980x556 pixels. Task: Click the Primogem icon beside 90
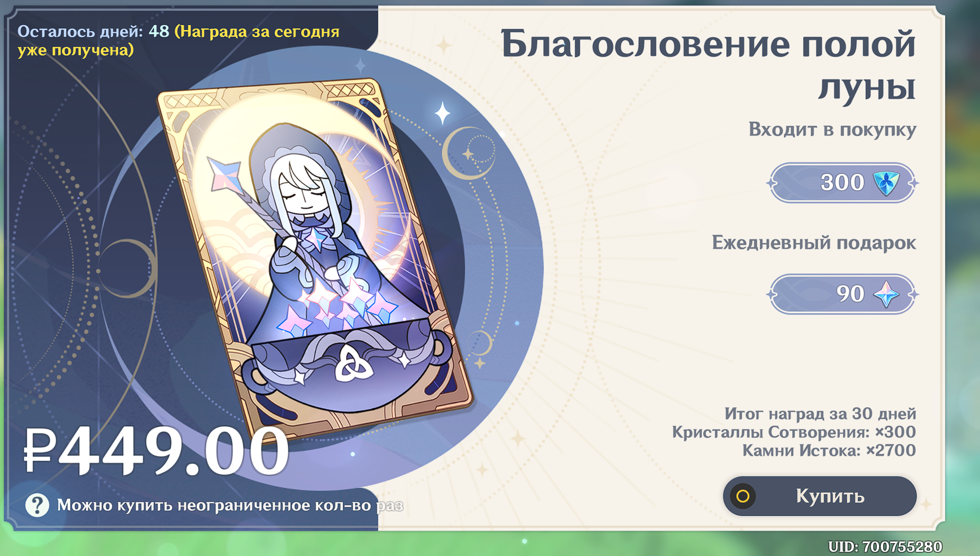click(886, 294)
